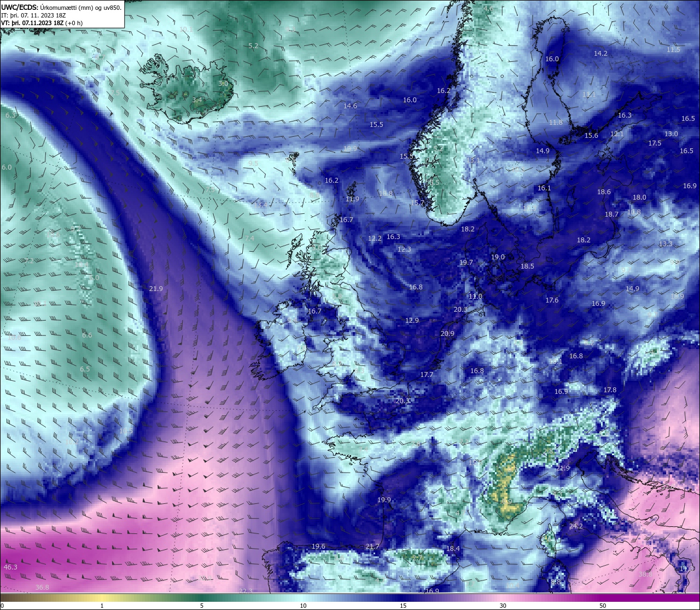The image size is (700, 610).
Task: Click the legend label 1
Action: (102, 606)
